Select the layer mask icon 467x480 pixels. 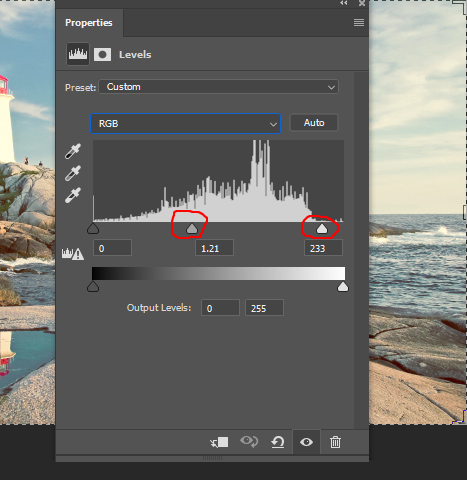(102, 54)
